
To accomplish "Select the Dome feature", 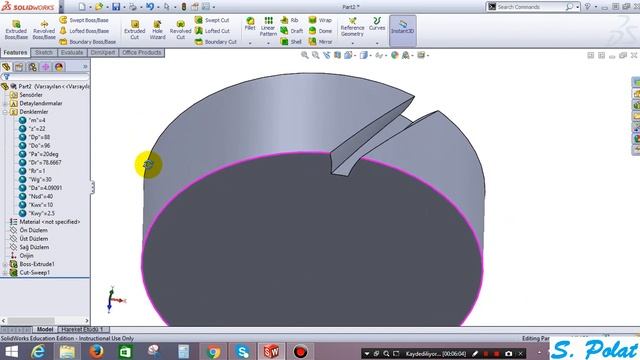I will click(320, 31).
